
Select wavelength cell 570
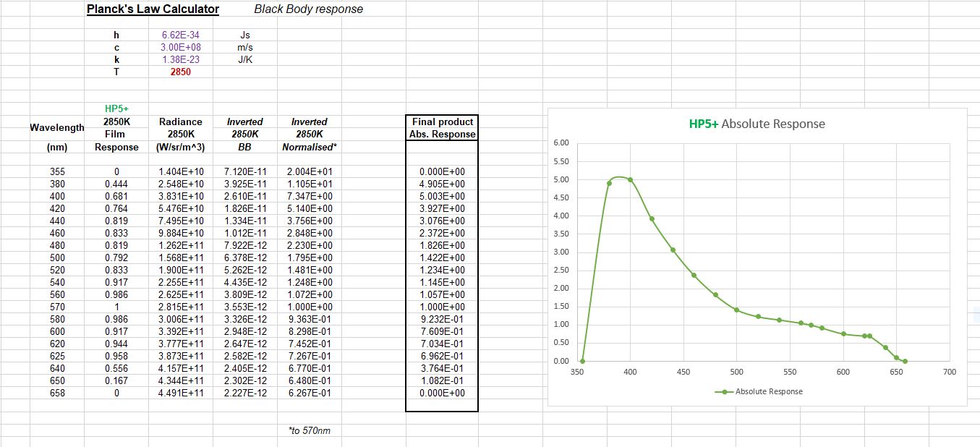pos(57,307)
